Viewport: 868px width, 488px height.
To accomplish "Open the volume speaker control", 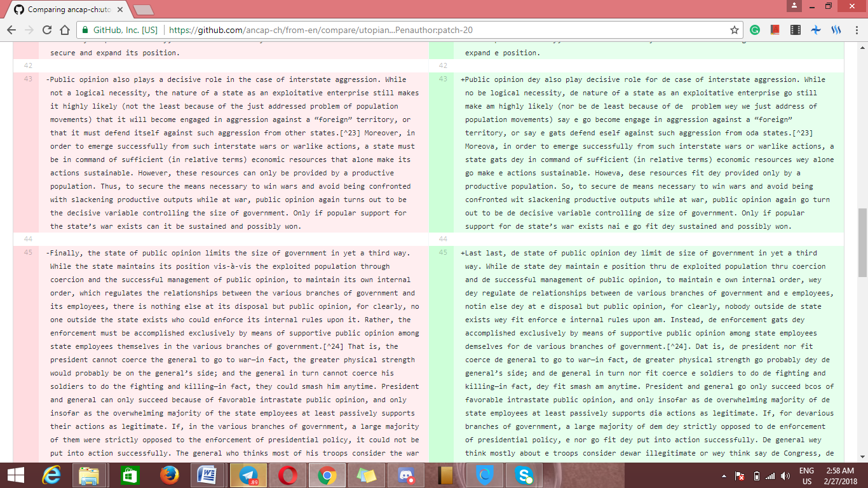I will (785, 476).
